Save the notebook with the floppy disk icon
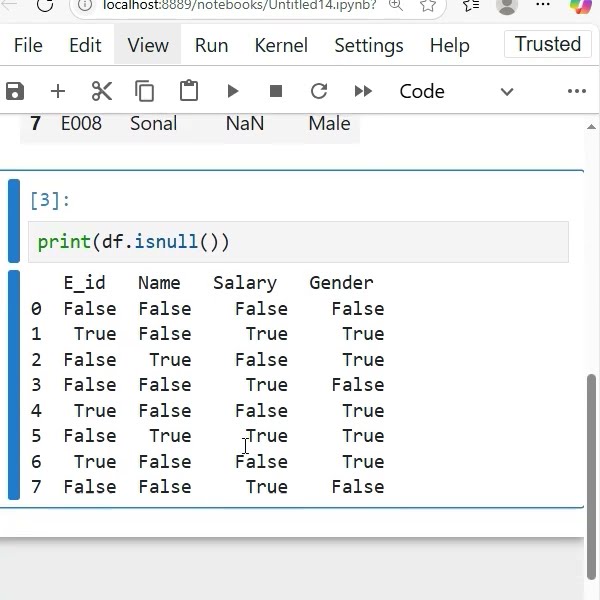600x600 pixels. coord(15,91)
